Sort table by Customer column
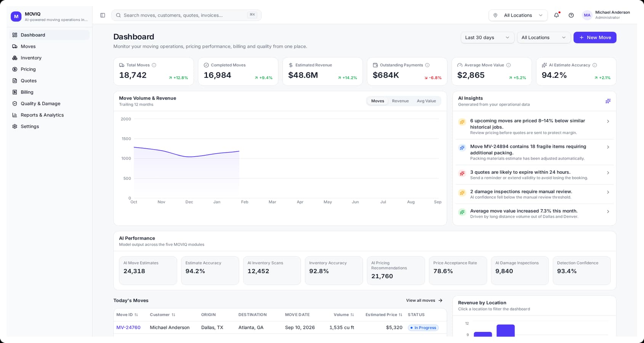 click(x=163, y=315)
